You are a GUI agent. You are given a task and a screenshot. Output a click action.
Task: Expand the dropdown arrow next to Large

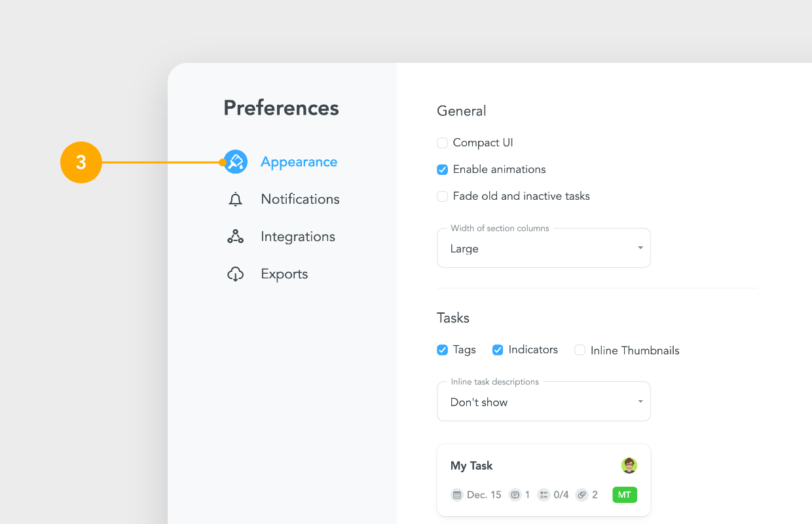(x=640, y=248)
